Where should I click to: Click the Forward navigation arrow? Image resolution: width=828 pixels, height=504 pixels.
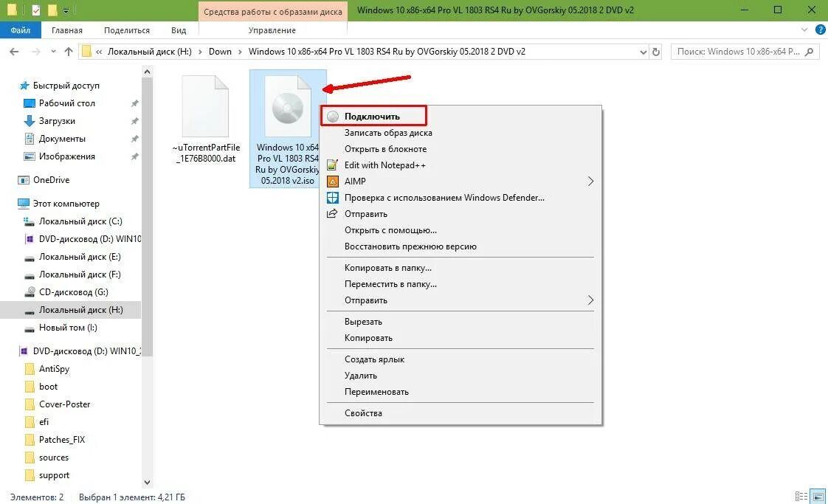[x=36, y=52]
